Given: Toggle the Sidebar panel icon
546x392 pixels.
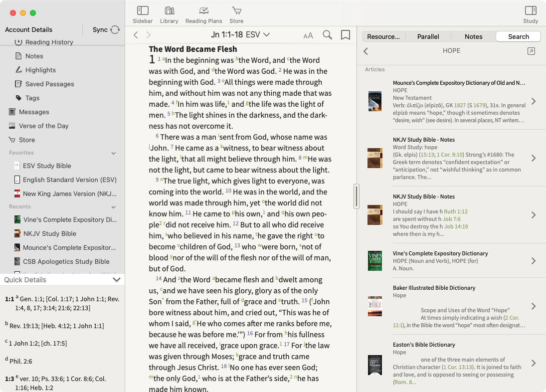Looking at the screenshot, I should (143, 11).
